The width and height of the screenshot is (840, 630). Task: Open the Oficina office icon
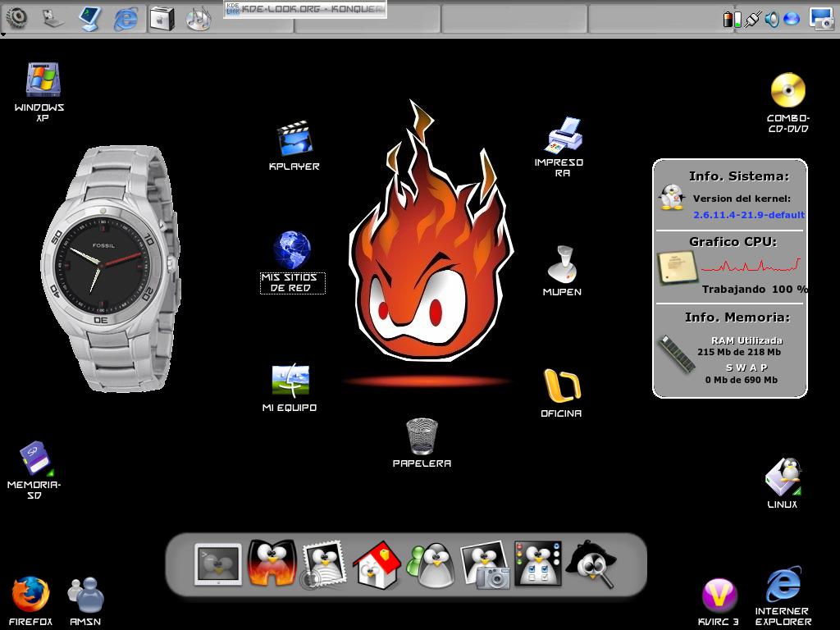562,386
